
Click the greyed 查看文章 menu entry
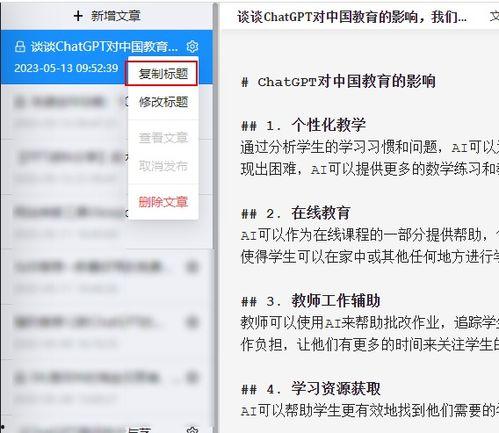coord(163,137)
